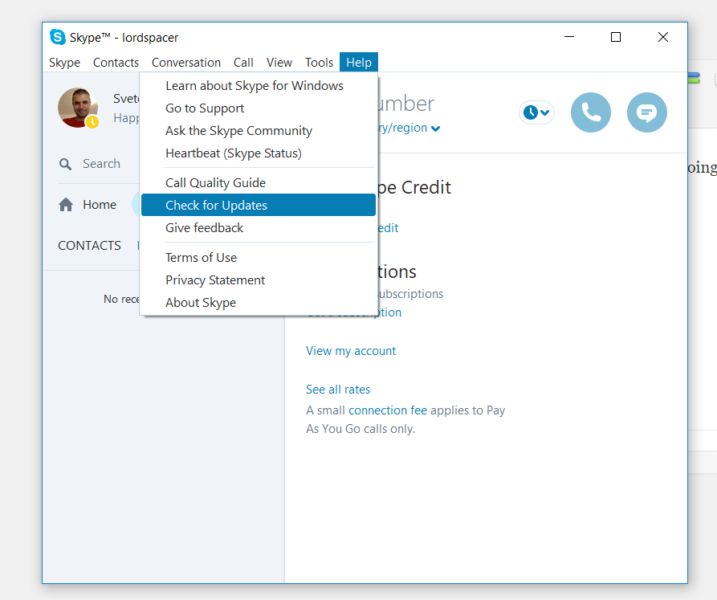The image size is (717, 600).
Task: Maximize the Skype window
Action: click(x=616, y=37)
